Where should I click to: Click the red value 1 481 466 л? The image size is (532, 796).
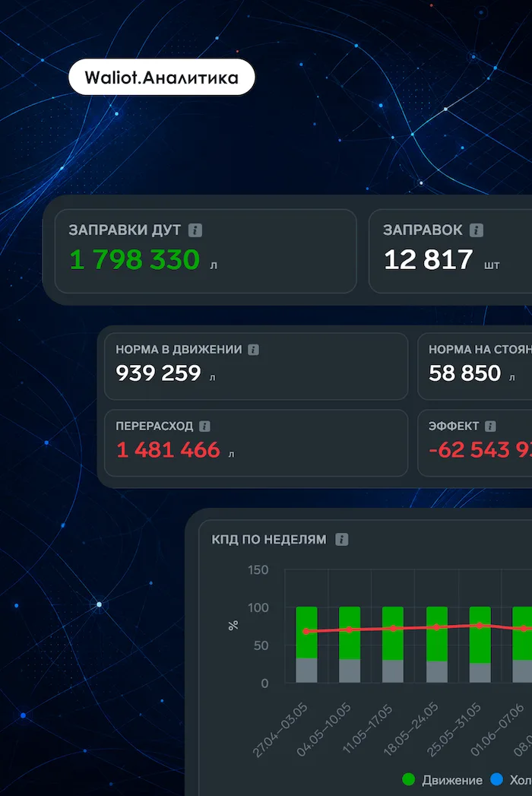175,450
